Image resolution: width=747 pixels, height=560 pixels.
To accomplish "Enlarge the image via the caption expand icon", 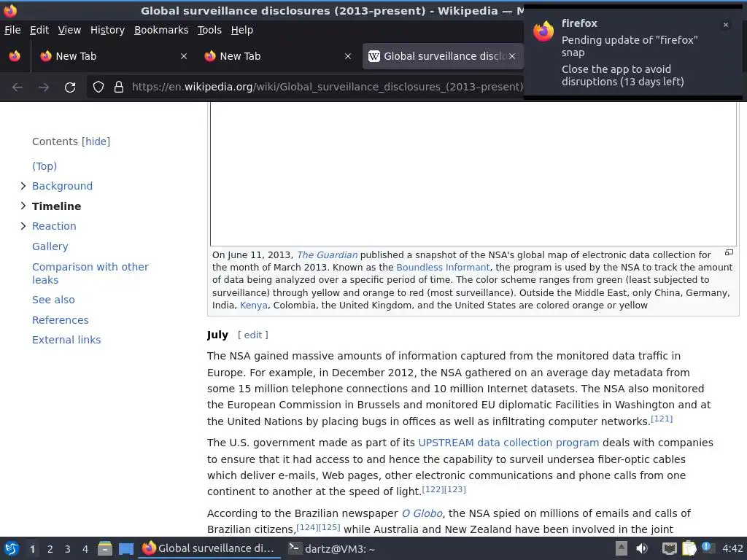I will (x=729, y=252).
